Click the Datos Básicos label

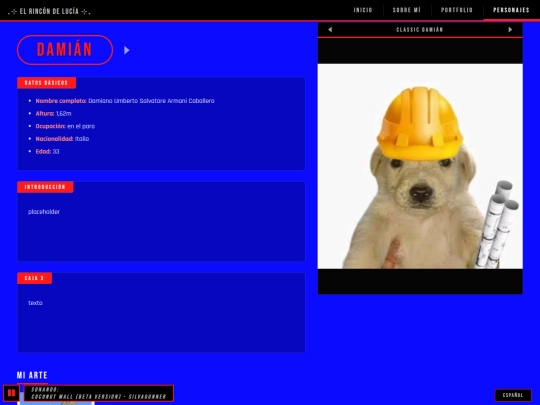[46, 83]
